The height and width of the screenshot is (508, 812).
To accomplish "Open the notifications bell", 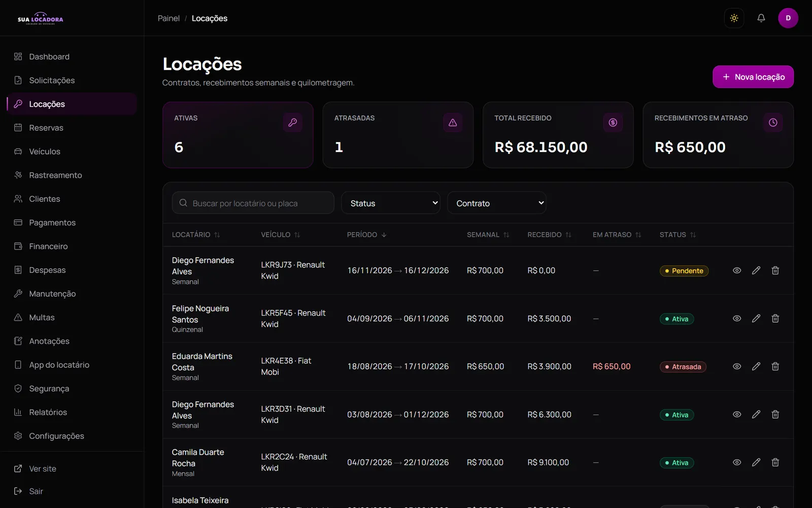I will click(761, 18).
